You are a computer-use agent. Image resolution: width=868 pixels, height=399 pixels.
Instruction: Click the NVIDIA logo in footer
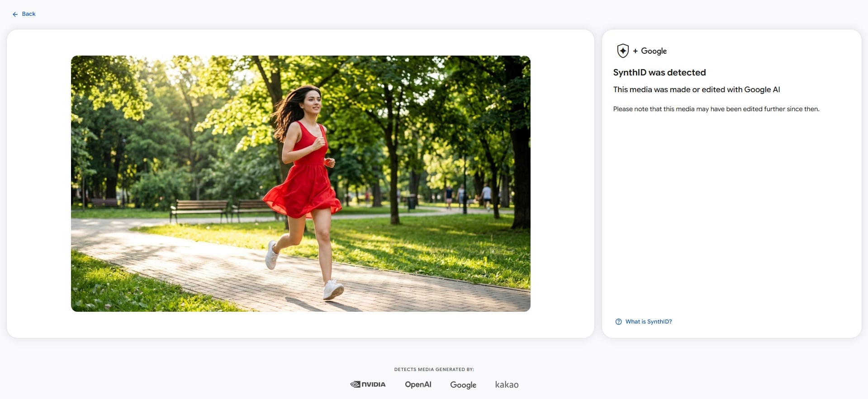[x=368, y=385]
